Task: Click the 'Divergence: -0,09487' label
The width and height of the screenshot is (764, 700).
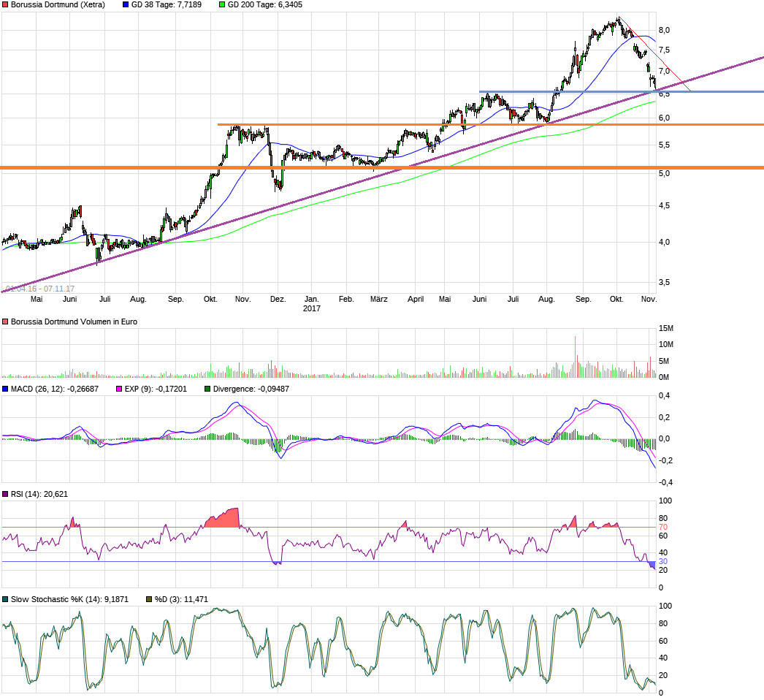Action: coord(251,389)
